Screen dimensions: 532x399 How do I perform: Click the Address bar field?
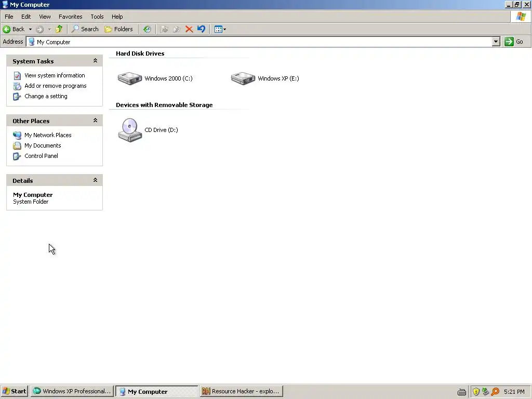pyautogui.click(x=263, y=42)
